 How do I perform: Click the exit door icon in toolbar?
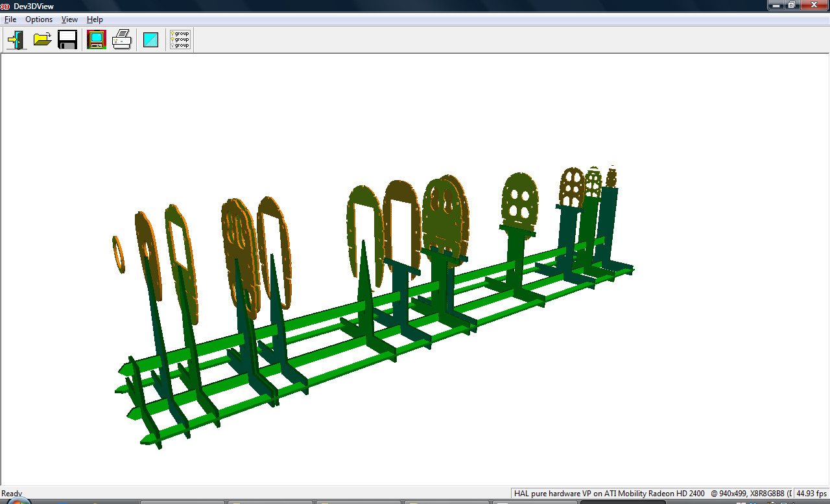click(x=16, y=40)
